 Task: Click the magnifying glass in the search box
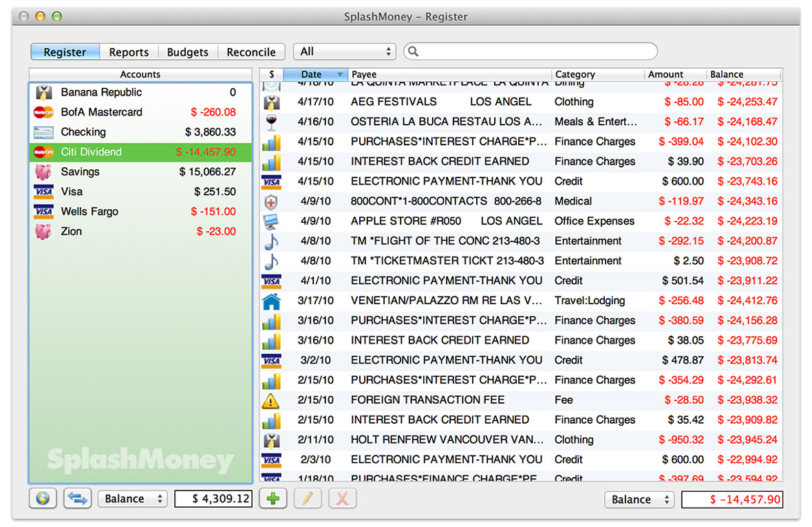[414, 51]
